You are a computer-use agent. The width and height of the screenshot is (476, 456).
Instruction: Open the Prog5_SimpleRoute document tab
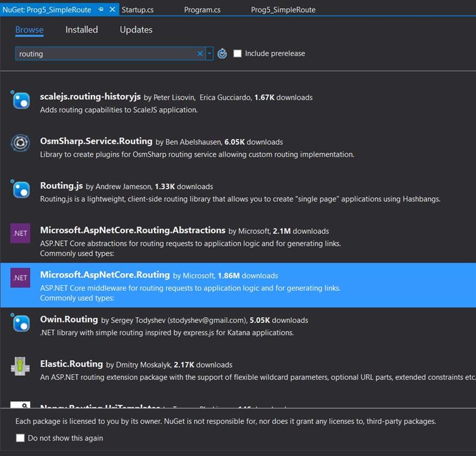[283, 9]
